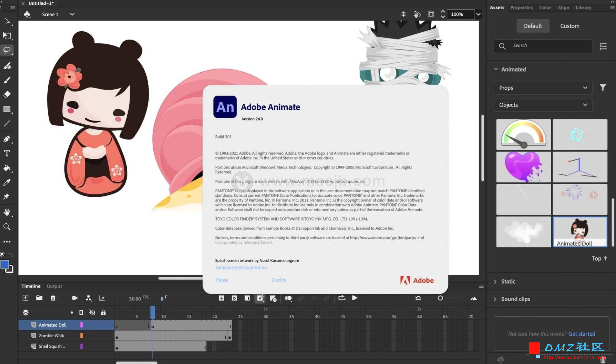Click the rotation tool icon in the stage bar
This screenshot has height=364, width=616.
point(417,14)
